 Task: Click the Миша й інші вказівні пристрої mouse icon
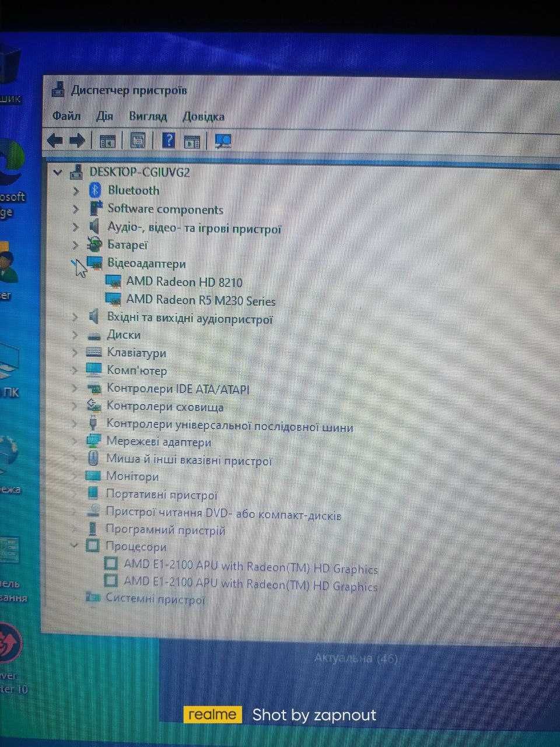click(x=93, y=459)
